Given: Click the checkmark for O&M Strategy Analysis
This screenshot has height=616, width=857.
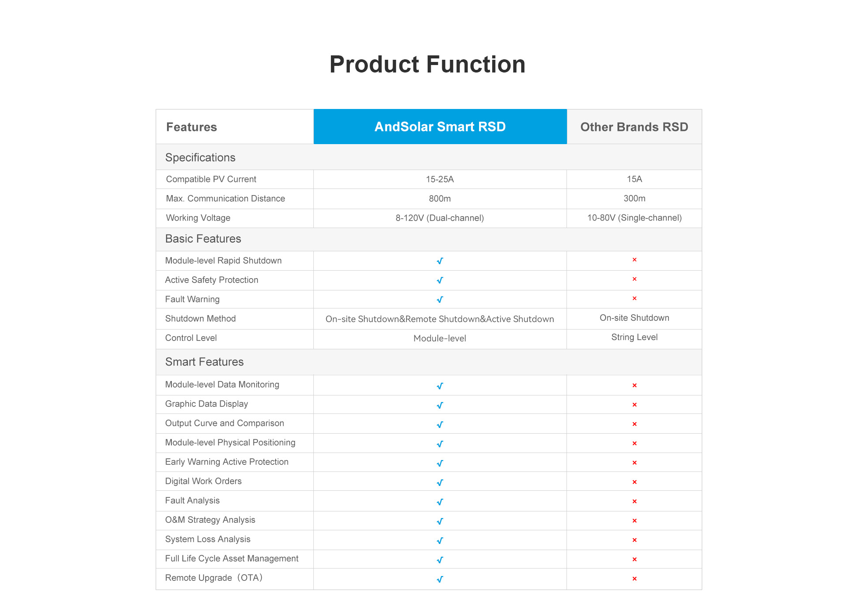Looking at the screenshot, I should coord(439,521).
